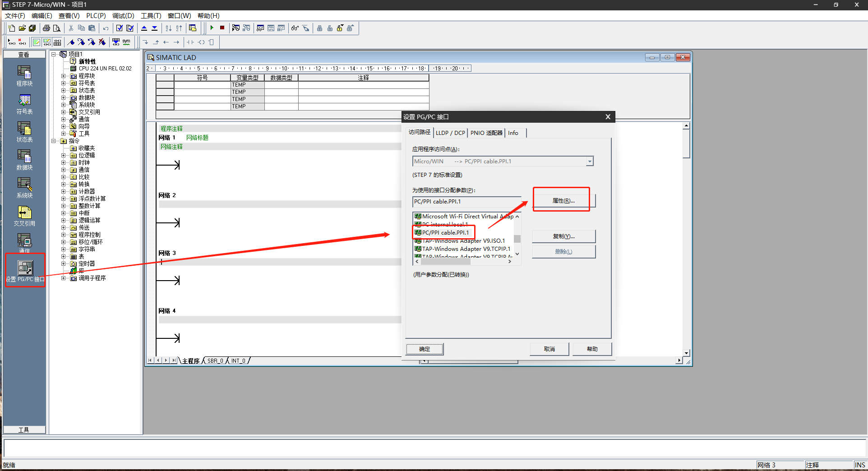The height and width of the screenshot is (471, 868).
Task: Collapse the 指令 tree node
Action: 54,141
